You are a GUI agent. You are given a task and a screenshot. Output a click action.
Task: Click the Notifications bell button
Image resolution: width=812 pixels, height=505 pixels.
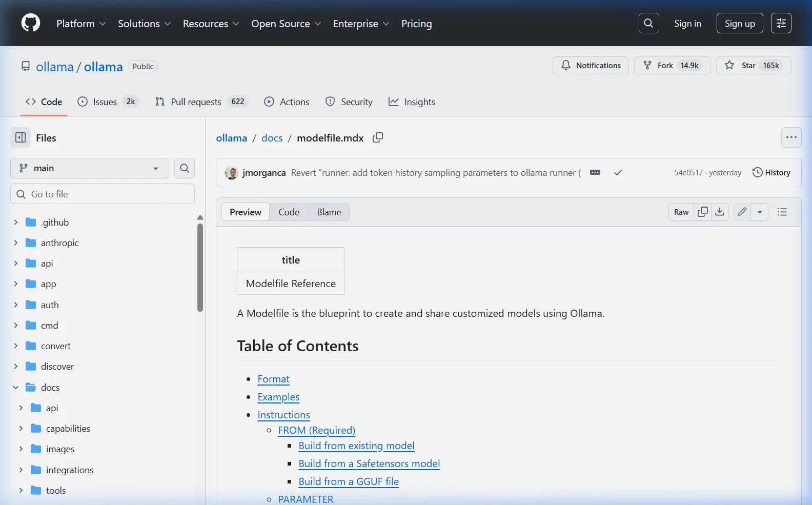pos(591,66)
